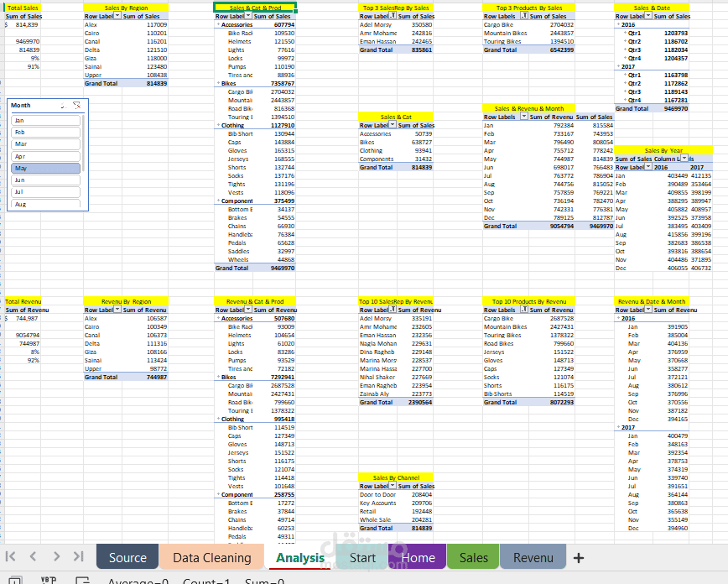Viewport: 728px width, 584px height.
Task: Select Zainab Aly in Top 10 SalesRep By Revenu
Action: (x=375, y=394)
